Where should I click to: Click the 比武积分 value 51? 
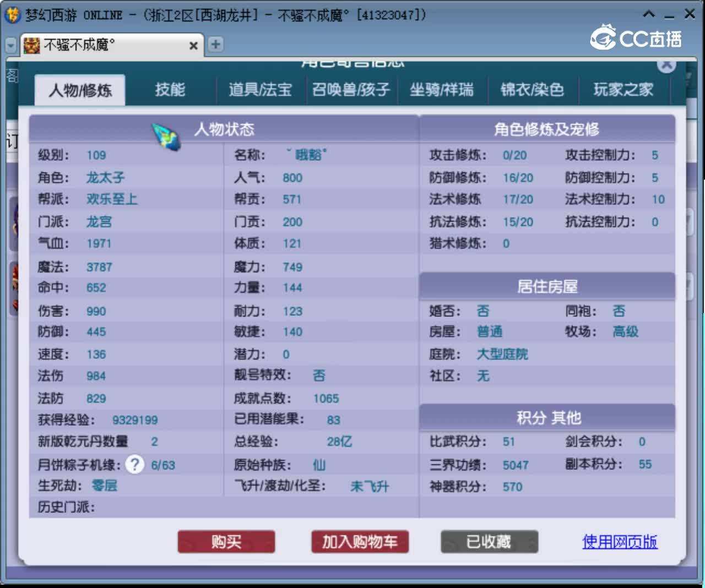(509, 442)
